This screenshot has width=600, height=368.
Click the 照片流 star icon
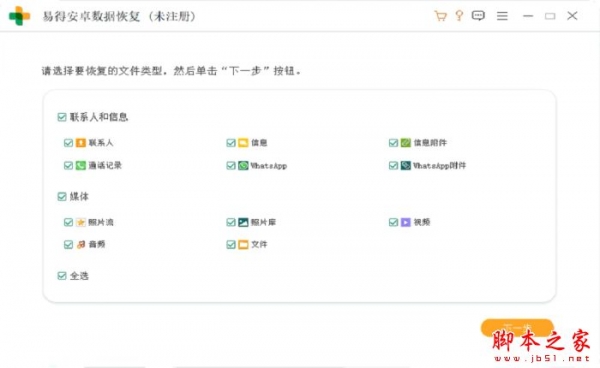(80, 222)
